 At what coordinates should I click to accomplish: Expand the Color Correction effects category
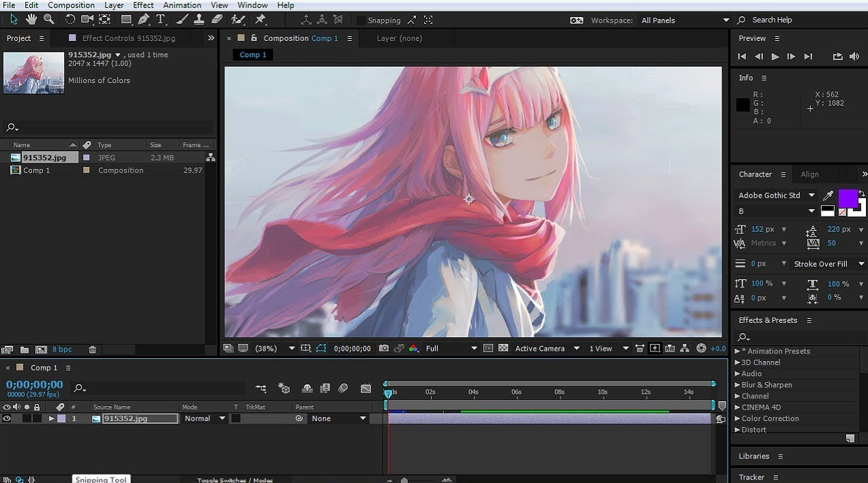tap(737, 418)
